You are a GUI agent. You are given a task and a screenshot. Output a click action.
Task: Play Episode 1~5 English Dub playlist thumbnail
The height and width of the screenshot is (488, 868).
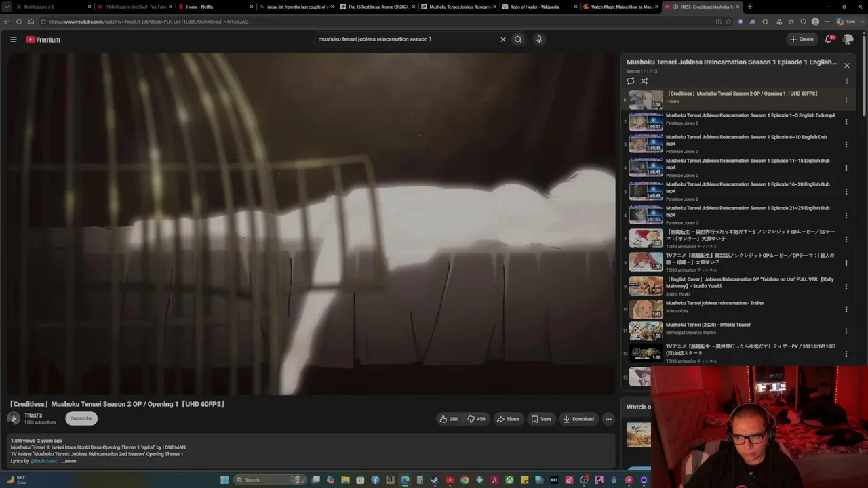[646, 122]
